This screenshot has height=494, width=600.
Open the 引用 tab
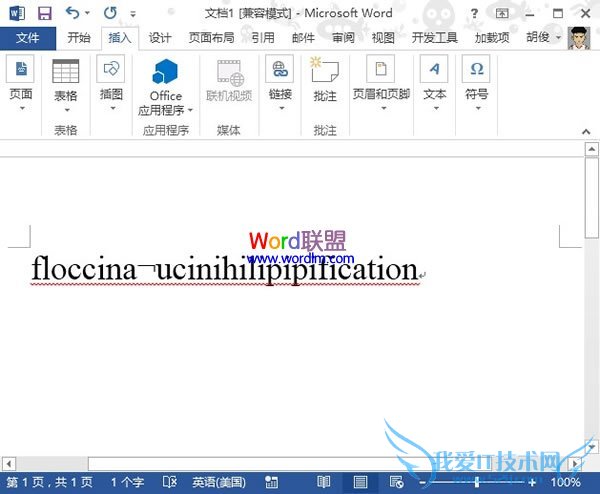[263, 38]
